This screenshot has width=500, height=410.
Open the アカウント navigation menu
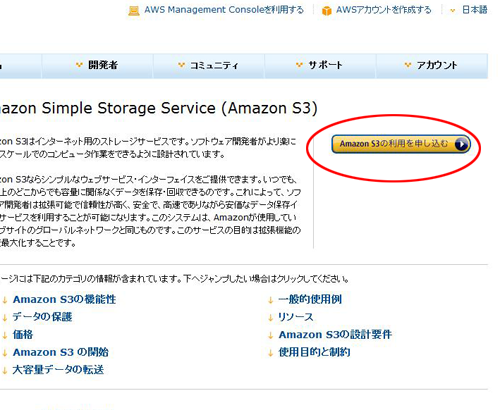coord(432,65)
